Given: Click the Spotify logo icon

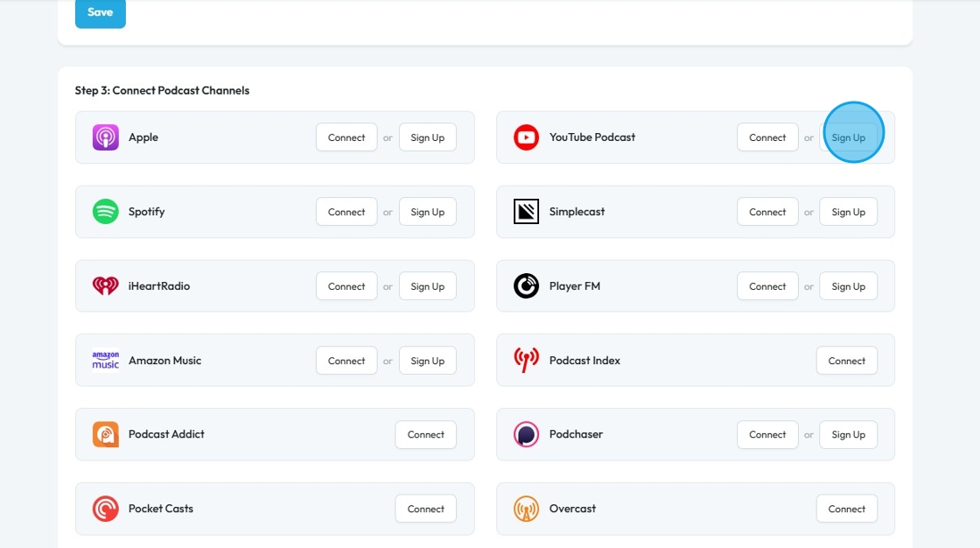Looking at the screenshot, I should [x=106, y=212].
